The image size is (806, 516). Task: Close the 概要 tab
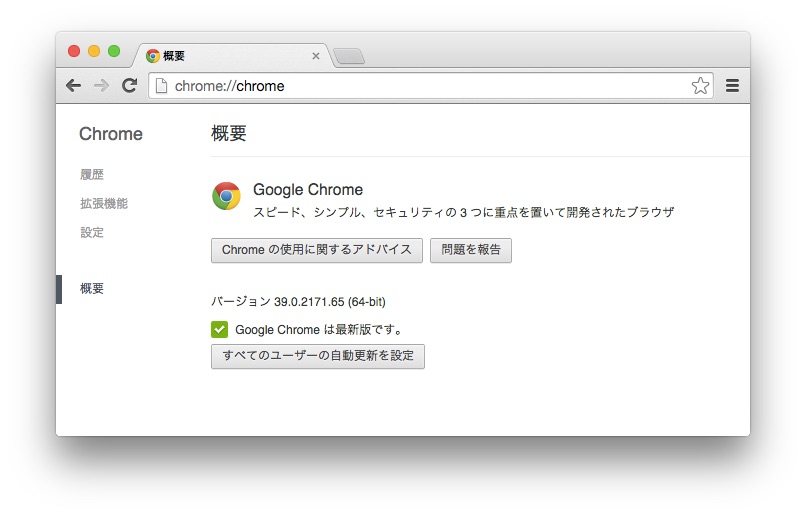316,56
